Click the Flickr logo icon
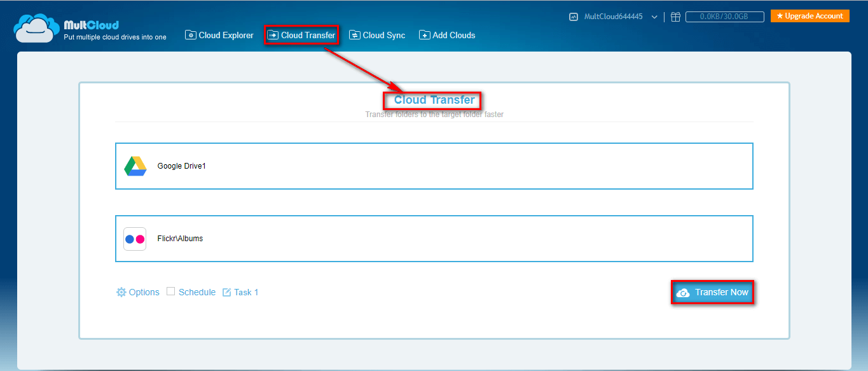The width and height of the screenshot is (868, 371). click(x=135, y=239)
